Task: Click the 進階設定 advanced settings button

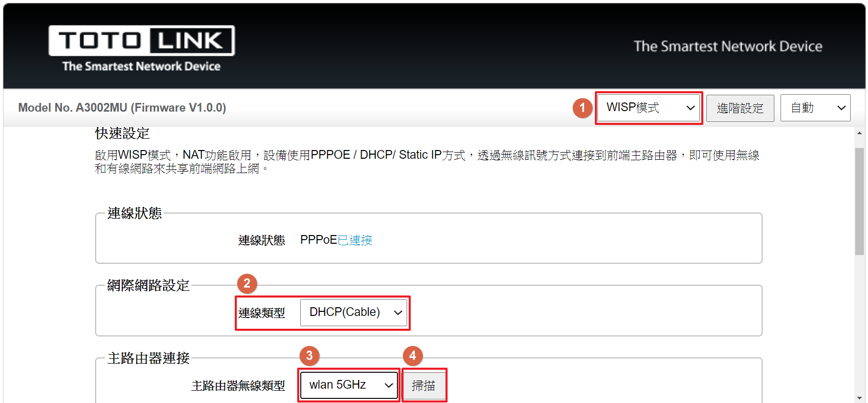Action: 740,108
